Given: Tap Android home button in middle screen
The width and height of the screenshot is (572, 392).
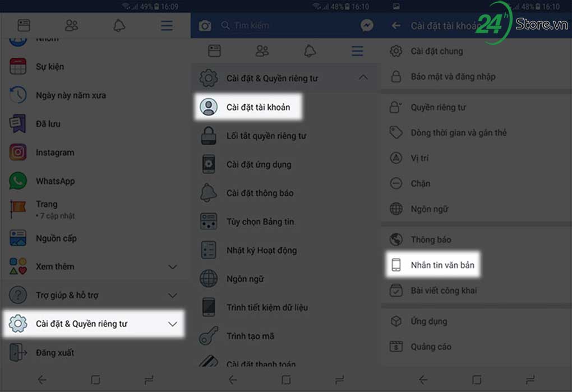Looking at the screenshot, I should [x=286, y=380].
